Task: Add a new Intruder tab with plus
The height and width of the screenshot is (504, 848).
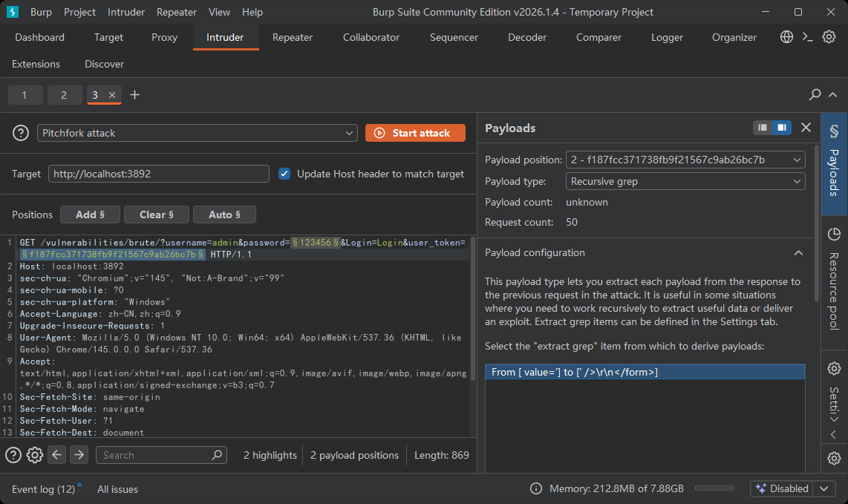Action: pyautogui.click(x=134, y=94)
